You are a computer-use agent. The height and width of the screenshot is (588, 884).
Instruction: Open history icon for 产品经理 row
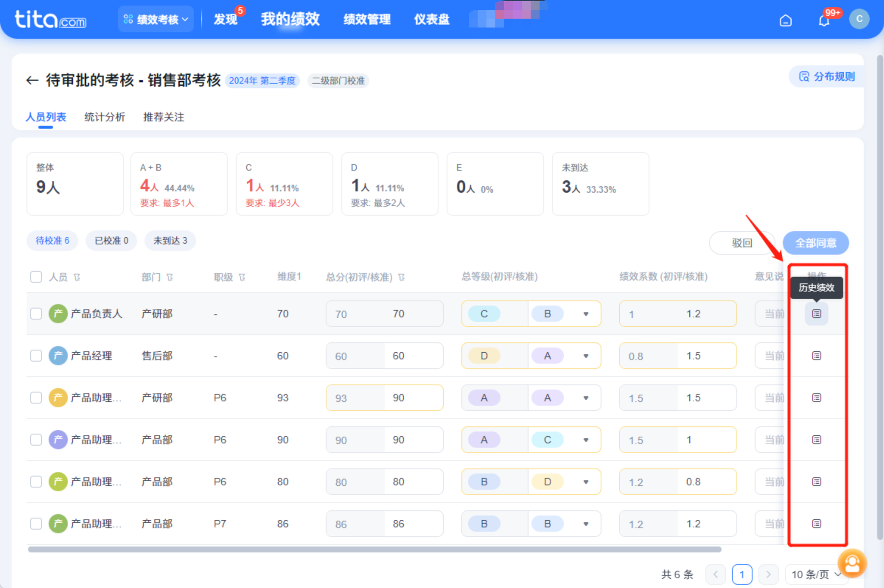(x=816, y=356)
